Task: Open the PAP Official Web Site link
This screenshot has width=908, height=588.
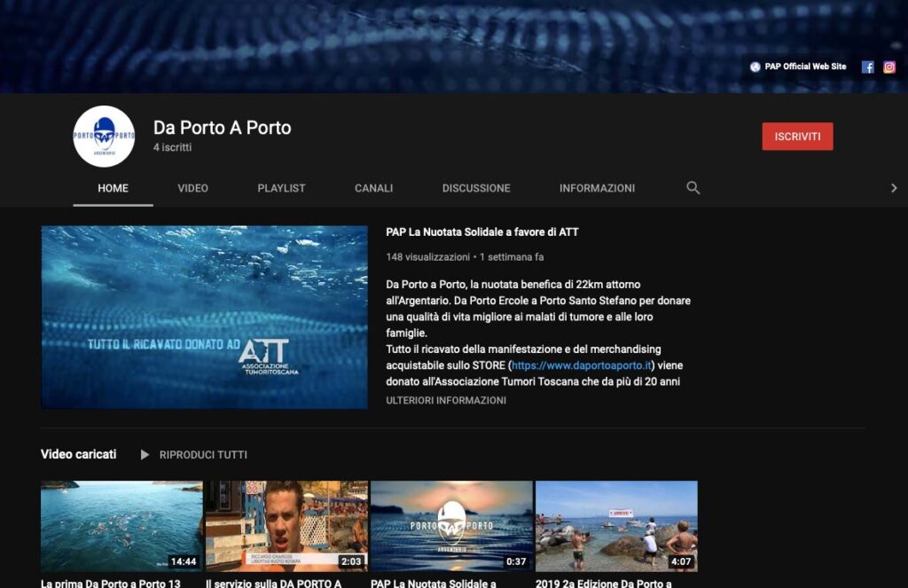Action: tap(805, 67)
